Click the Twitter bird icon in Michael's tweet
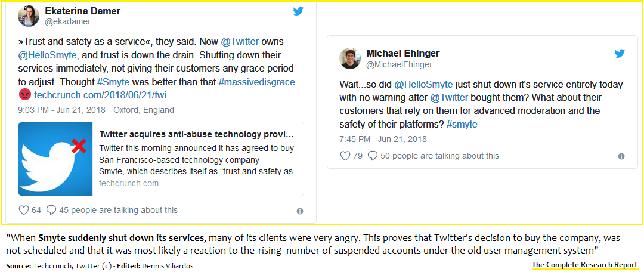The width and height of the screenshot is (644, 275). [x=620, y=54]
